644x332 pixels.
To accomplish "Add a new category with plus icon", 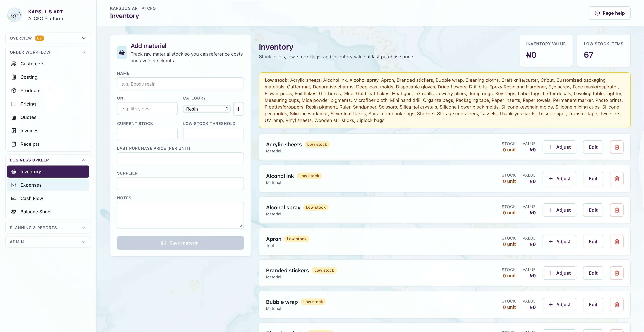I will point(238,109).
